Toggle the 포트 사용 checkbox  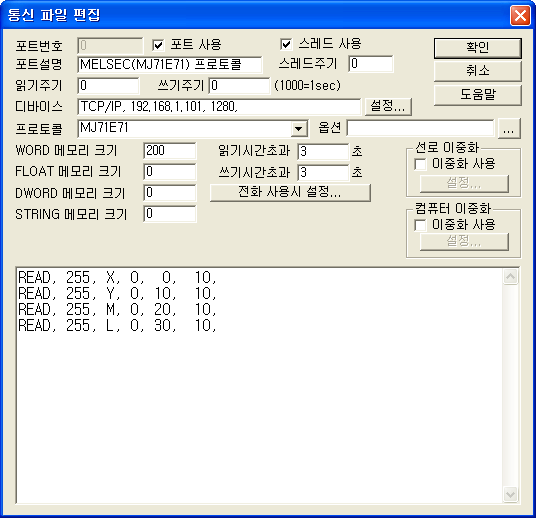(158, 45)
